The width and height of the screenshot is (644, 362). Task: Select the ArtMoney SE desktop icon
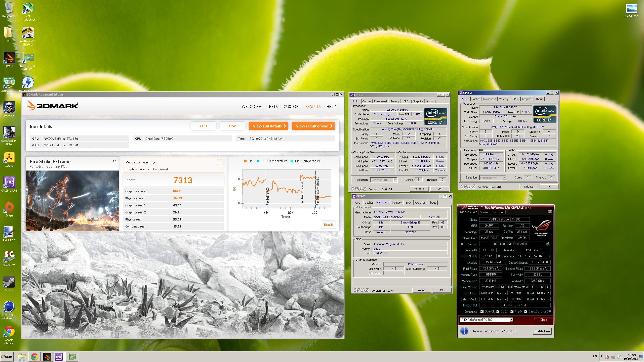(x=9, y=86)
